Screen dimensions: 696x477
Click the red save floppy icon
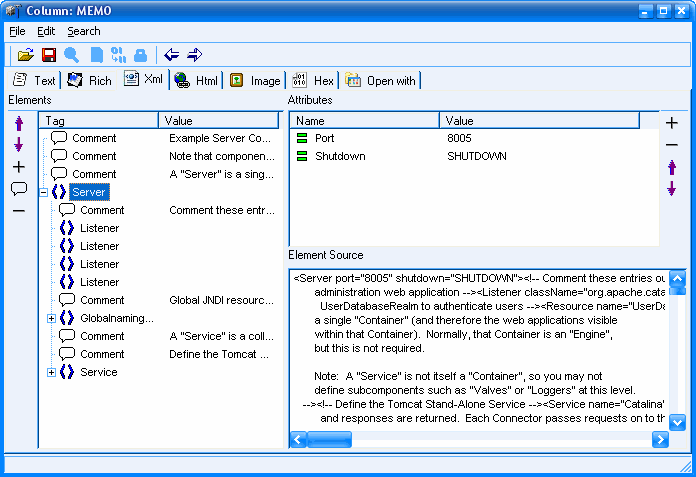pyautogui.click(x=48, y=55)
